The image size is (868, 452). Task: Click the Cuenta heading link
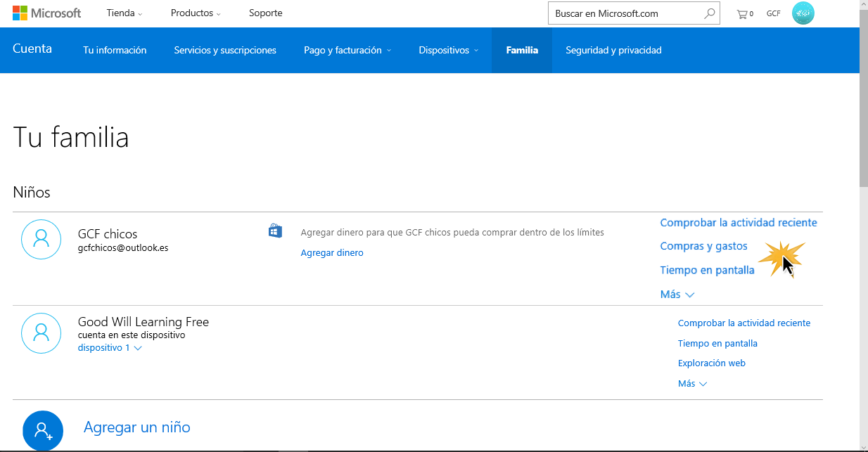tap(32, 49)
